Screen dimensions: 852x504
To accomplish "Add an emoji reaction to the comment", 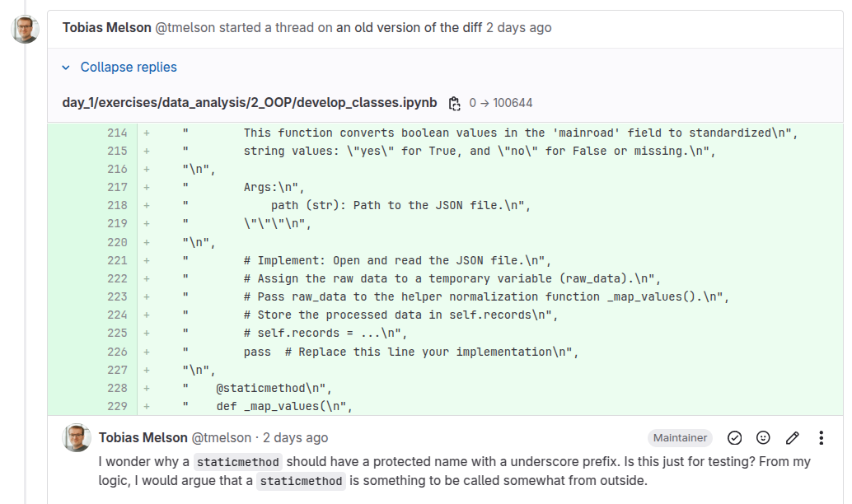I will click(x=764, y=438).
